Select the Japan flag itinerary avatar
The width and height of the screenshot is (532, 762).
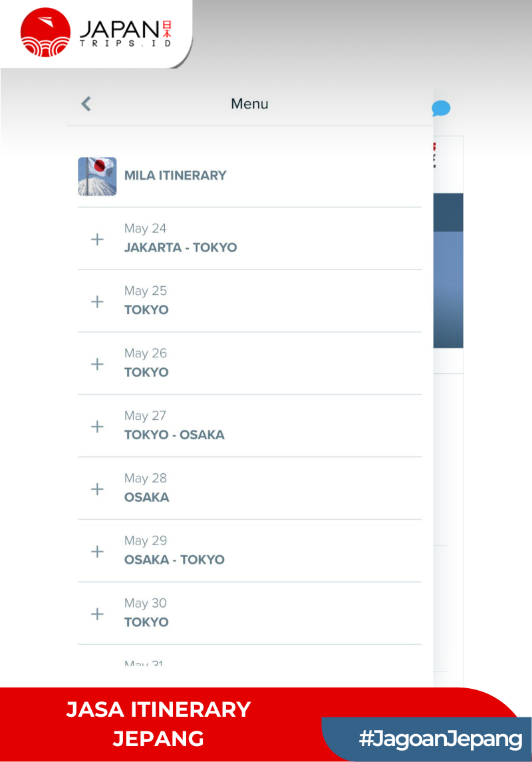pyautogui.click(x=96, y=176)
